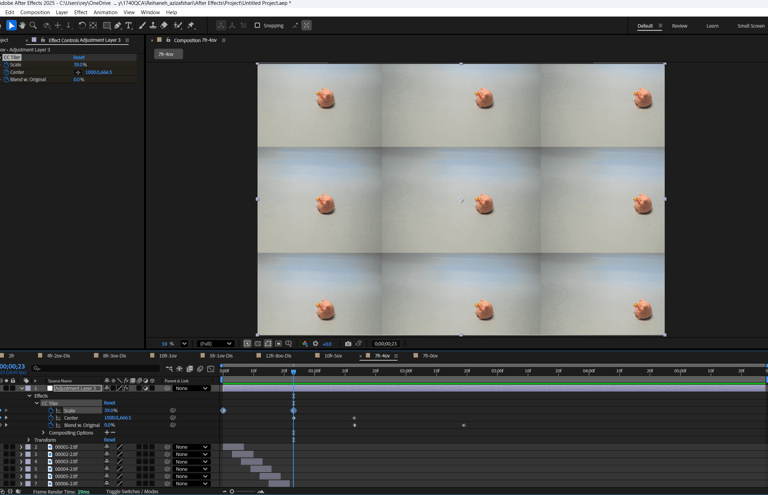Image resolution: width=768 pixels, height=495 pixels.
Task: Collapse the Effects group in timeline
Action: (x=29, y=396)
